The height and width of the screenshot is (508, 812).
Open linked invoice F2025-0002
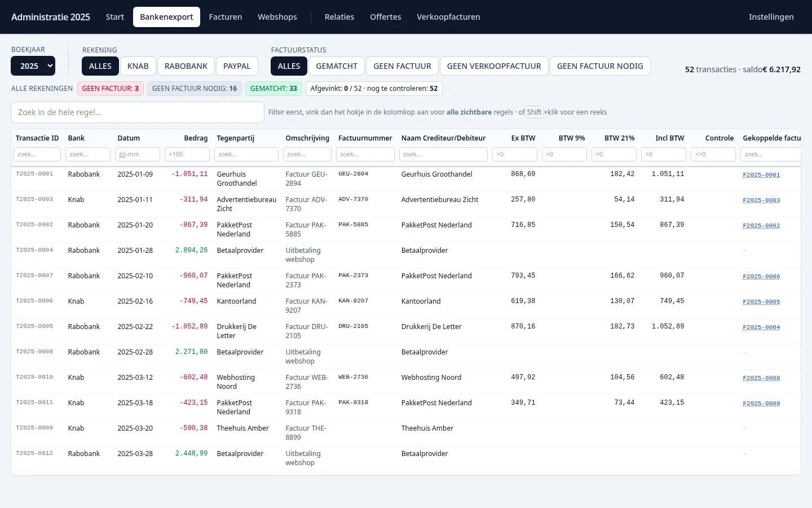761,226
